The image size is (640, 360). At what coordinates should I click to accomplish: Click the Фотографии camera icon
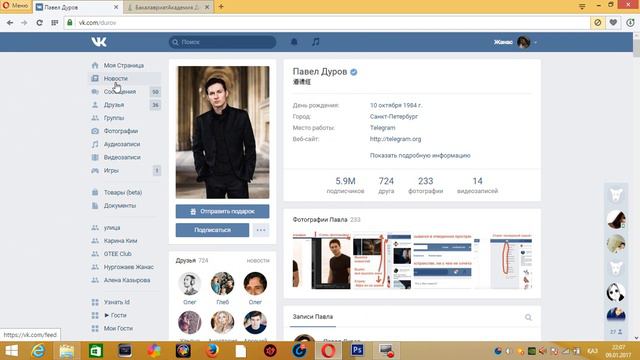click(95, 131)
